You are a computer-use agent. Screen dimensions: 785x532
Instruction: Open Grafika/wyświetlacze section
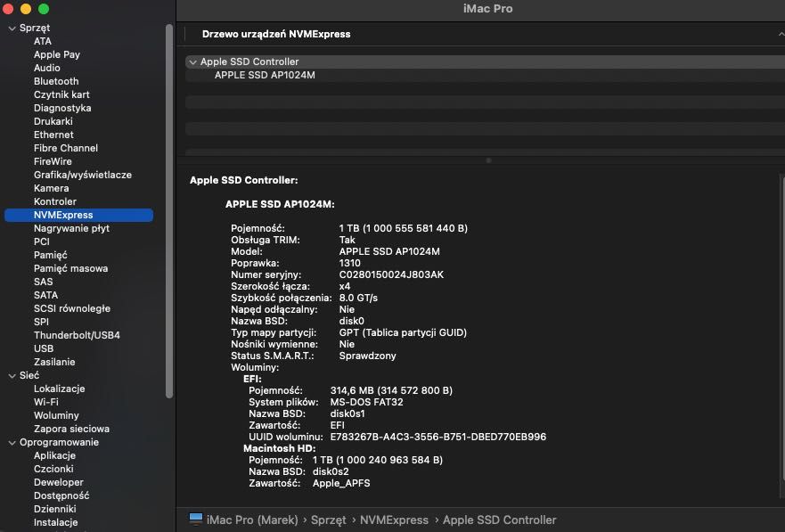pyautogui.click(x=83, y=175)
